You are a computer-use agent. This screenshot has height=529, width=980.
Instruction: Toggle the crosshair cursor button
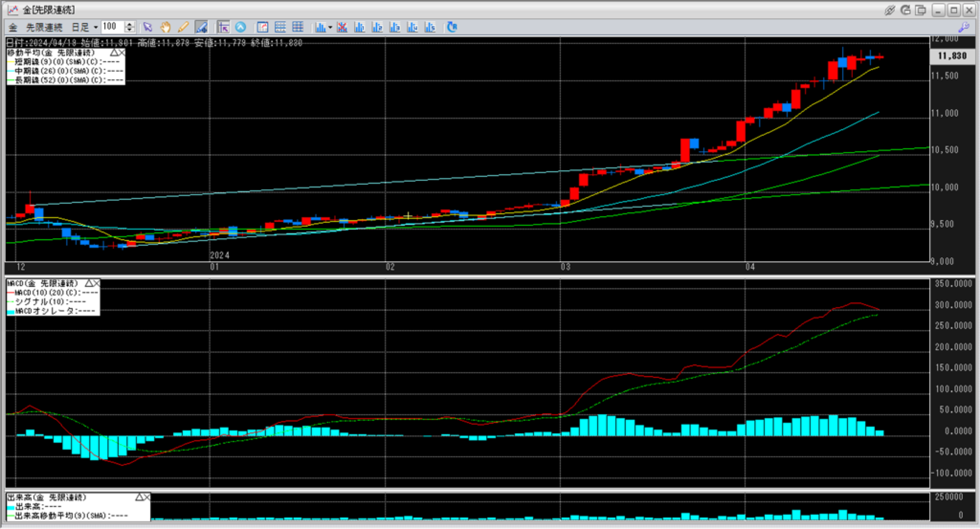[223, 26]
